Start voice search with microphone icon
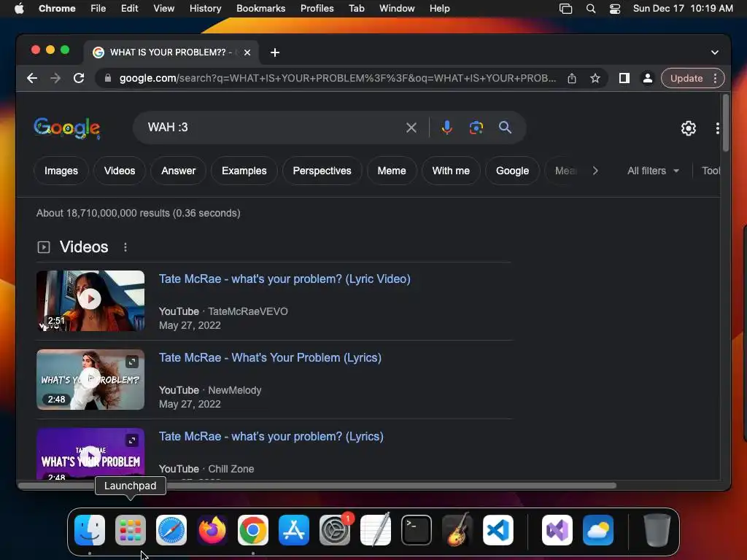 [x=447, y=128]
